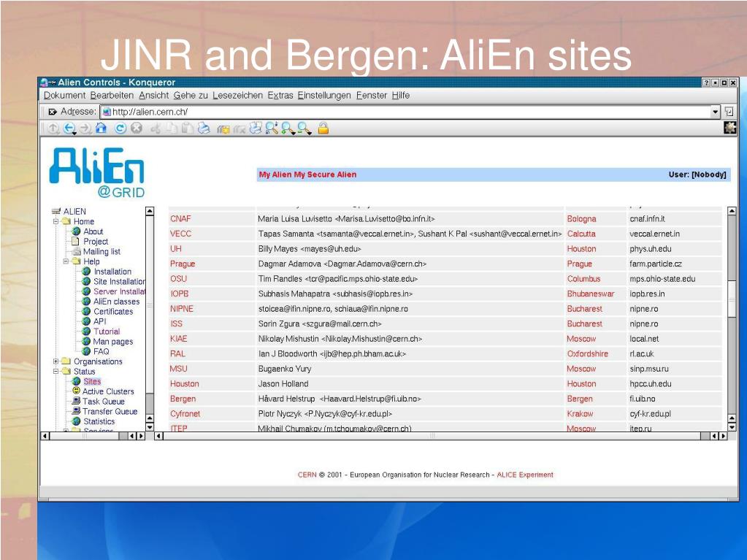This screenshot has width=747, height=560.
Task: Click the Konqueror gear animation icon
Action: [730, 128]
